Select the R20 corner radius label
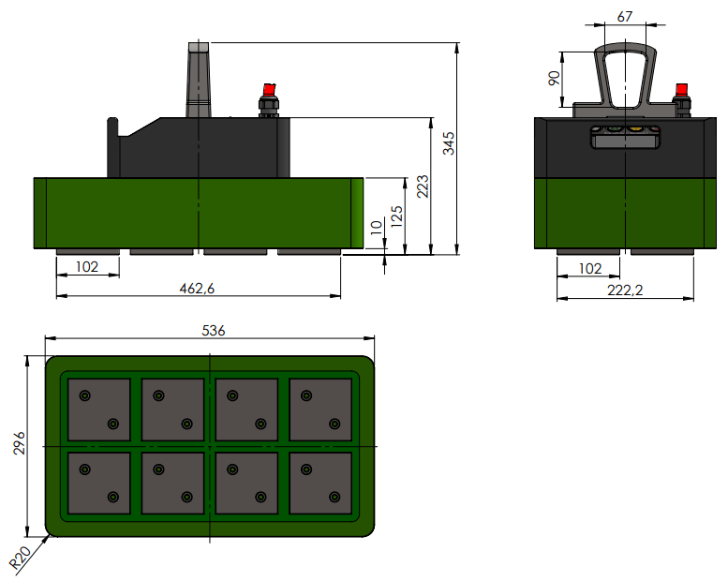This screenshot has width=728, height=581. [x=20, y=559]
